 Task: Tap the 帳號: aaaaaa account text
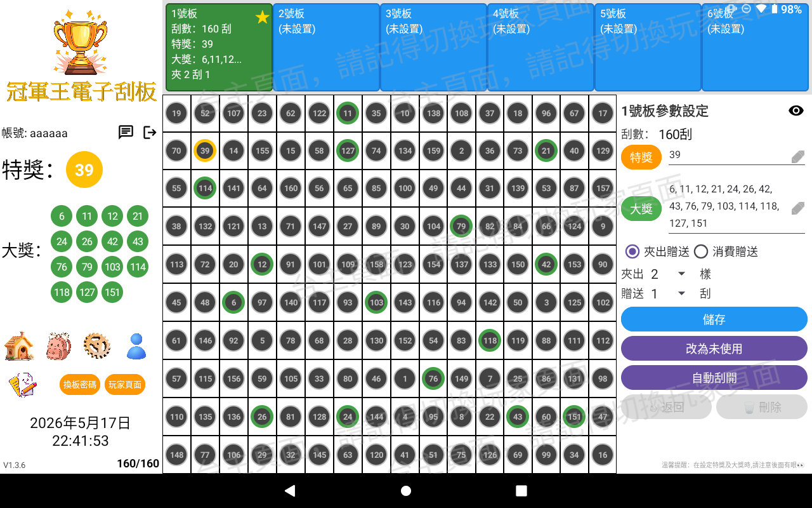35,133
